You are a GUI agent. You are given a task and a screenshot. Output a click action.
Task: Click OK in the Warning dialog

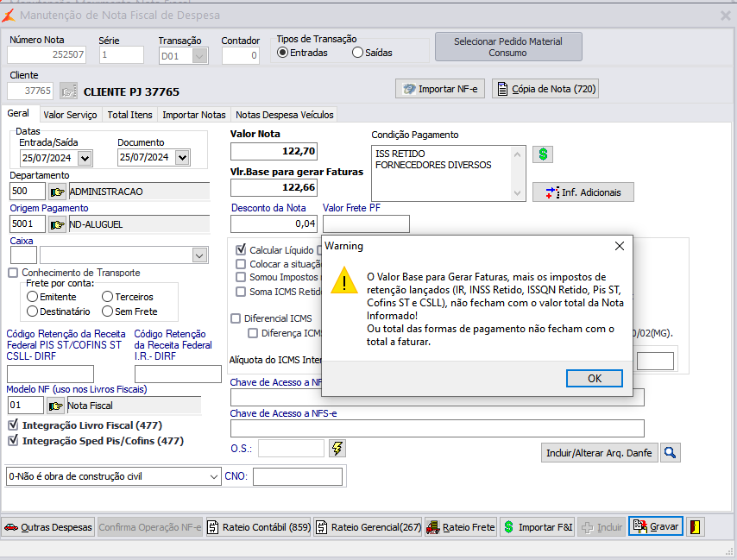[595, 378]
